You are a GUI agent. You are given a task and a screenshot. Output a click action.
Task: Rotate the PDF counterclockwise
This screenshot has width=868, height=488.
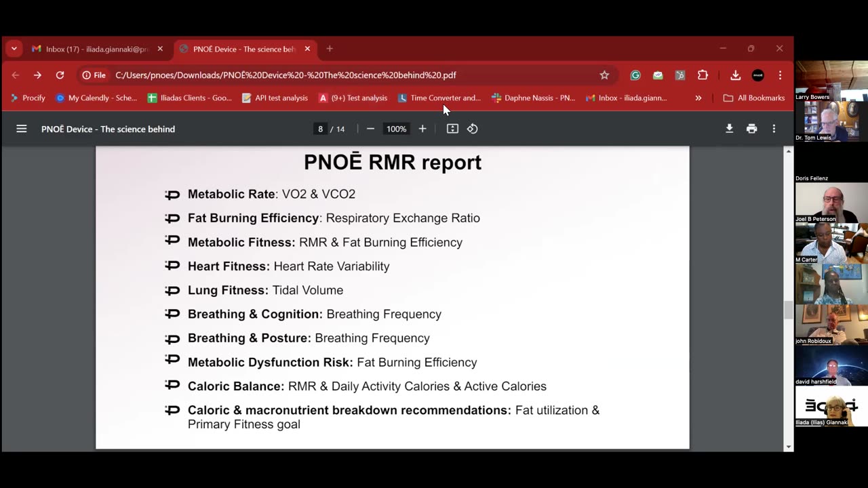[x=473, y=129]
